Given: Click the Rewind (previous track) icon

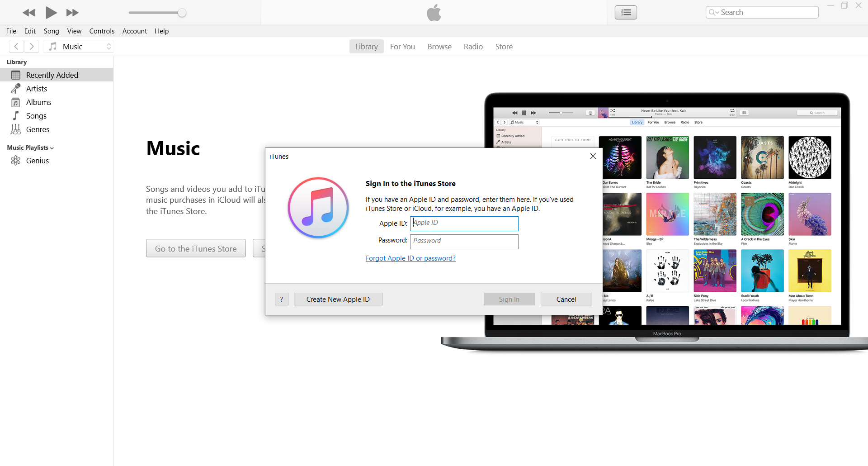Looking at the screenshot, I should 29,13.
